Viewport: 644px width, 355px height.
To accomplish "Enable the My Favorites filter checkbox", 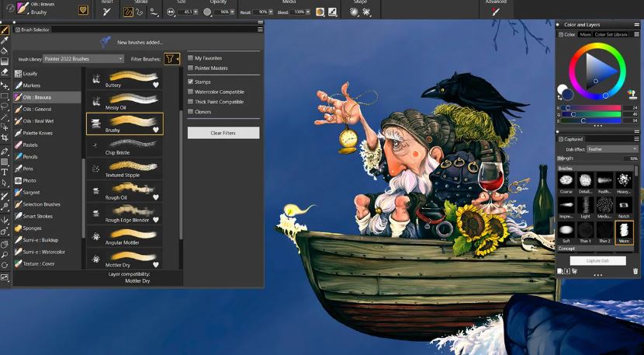I will click(191, 58).
